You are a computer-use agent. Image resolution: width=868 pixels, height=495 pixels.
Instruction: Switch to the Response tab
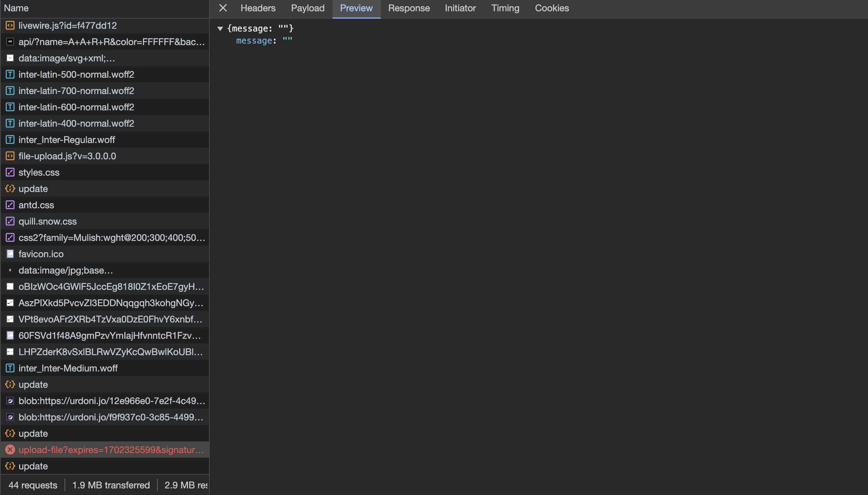[x=409, y=8]
